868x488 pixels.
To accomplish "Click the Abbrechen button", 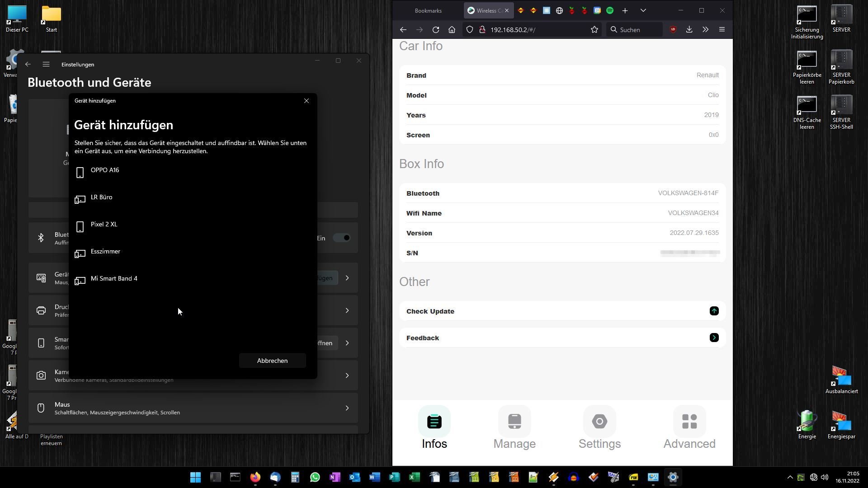I will [272, 361].
